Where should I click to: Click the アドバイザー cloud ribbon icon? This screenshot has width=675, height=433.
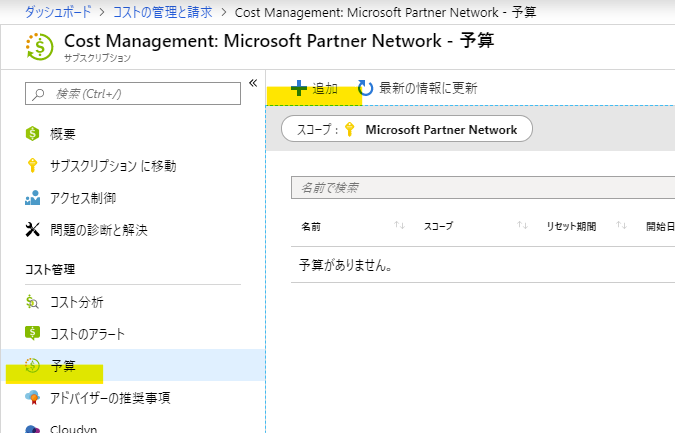(x=32, y=397)
